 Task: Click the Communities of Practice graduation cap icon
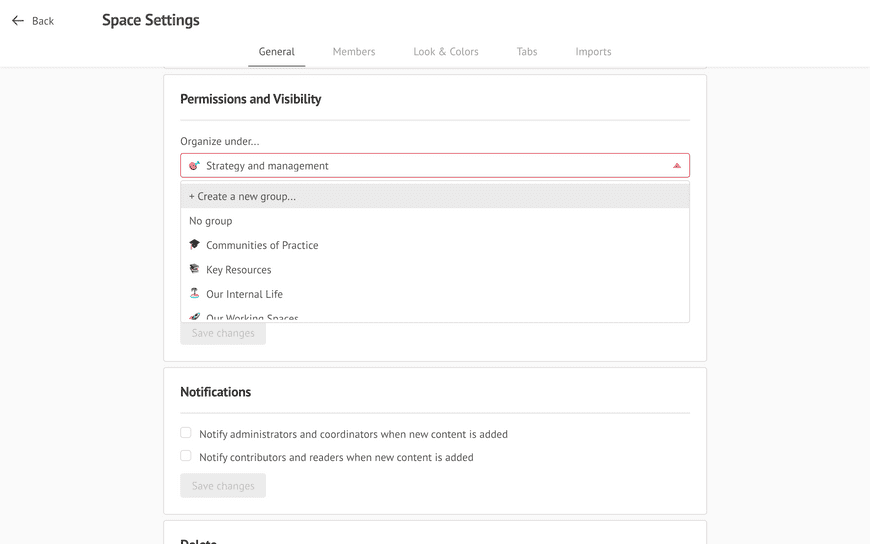(194, 244)
